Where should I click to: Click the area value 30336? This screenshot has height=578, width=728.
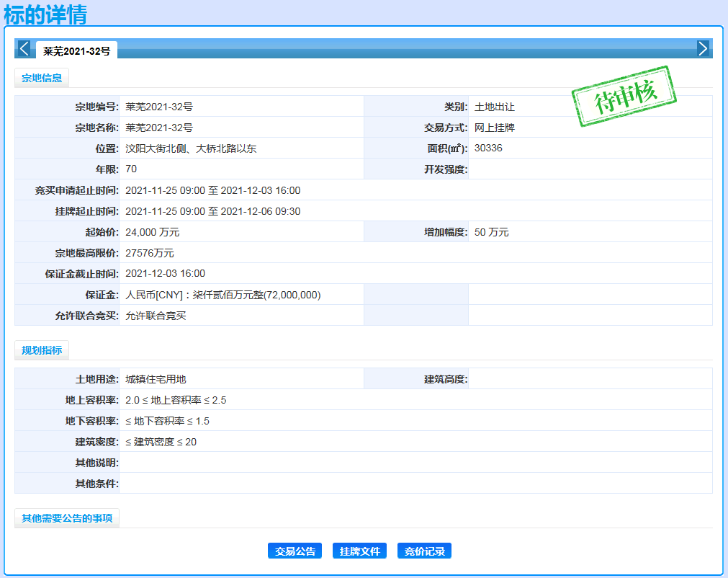coord(488,148)
